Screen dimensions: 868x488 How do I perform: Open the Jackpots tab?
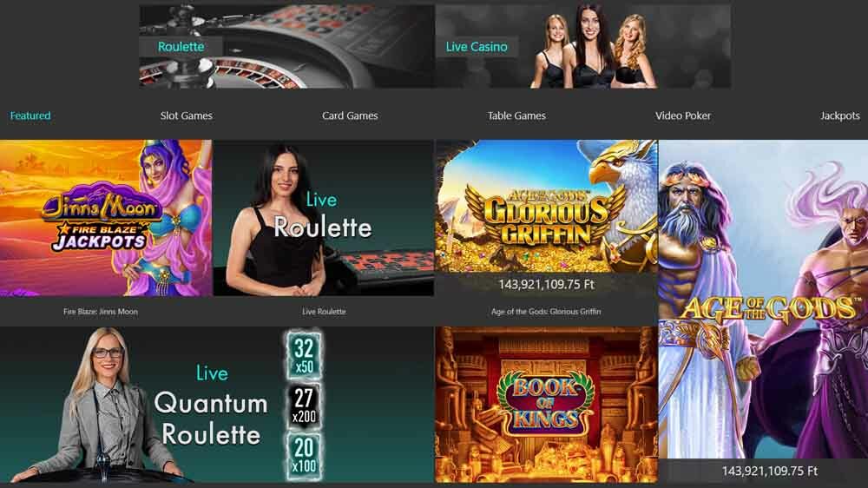click(839, 115)
